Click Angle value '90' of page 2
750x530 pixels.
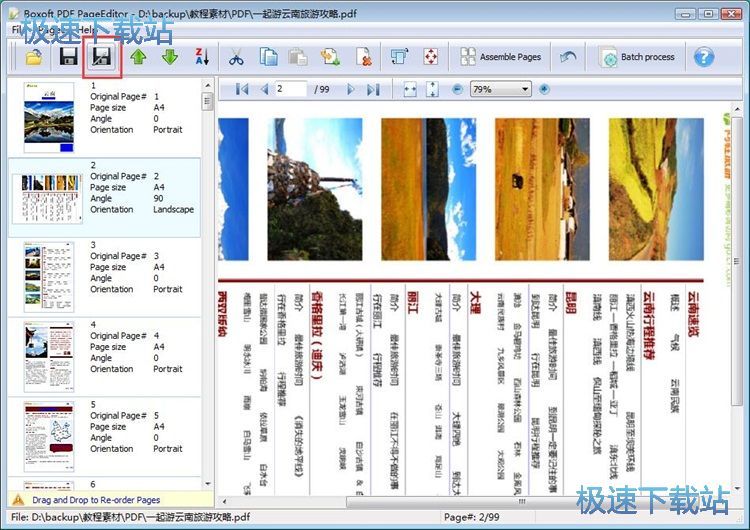click(158, 199)
